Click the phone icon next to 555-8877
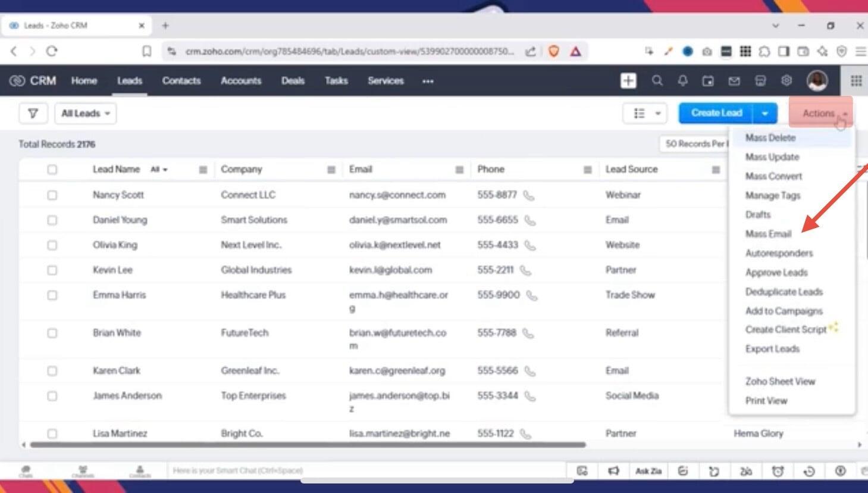Viewport: 868px width, 493px height. tap(528, 195)
